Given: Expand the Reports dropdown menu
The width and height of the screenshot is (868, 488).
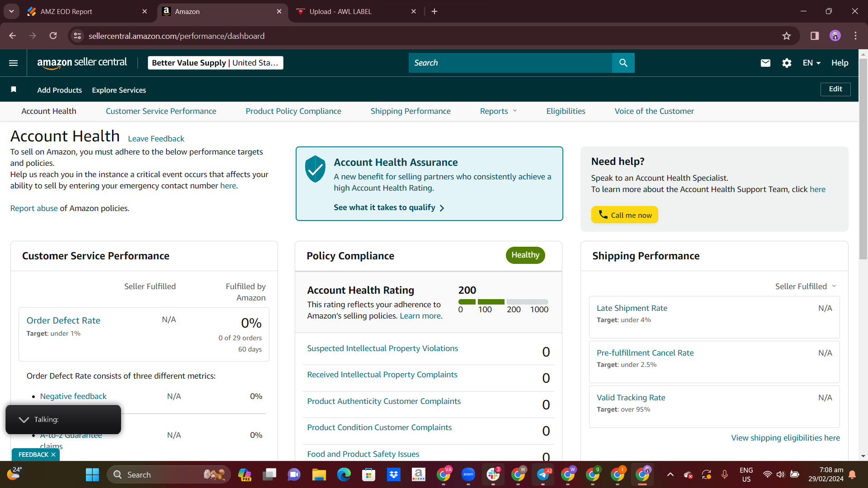Looking at the screenshot, I should 498,111.
